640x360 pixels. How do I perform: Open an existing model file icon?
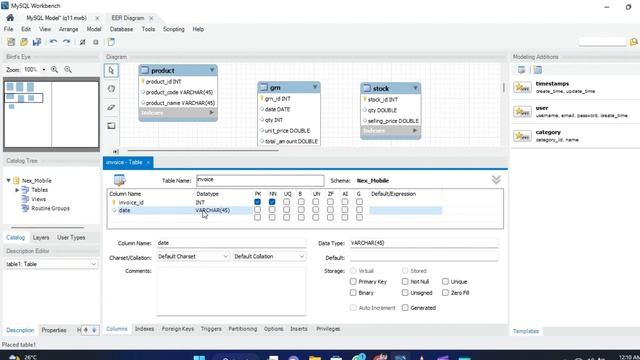[24, 42]
